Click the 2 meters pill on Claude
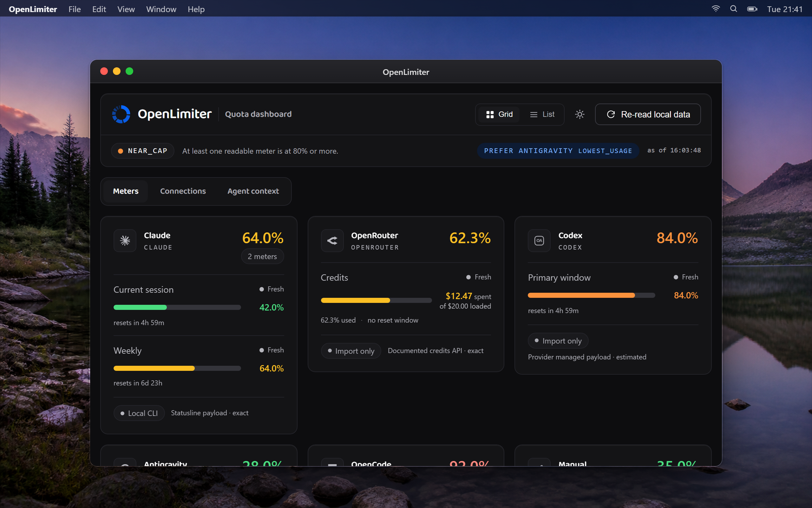 point(262,256)
